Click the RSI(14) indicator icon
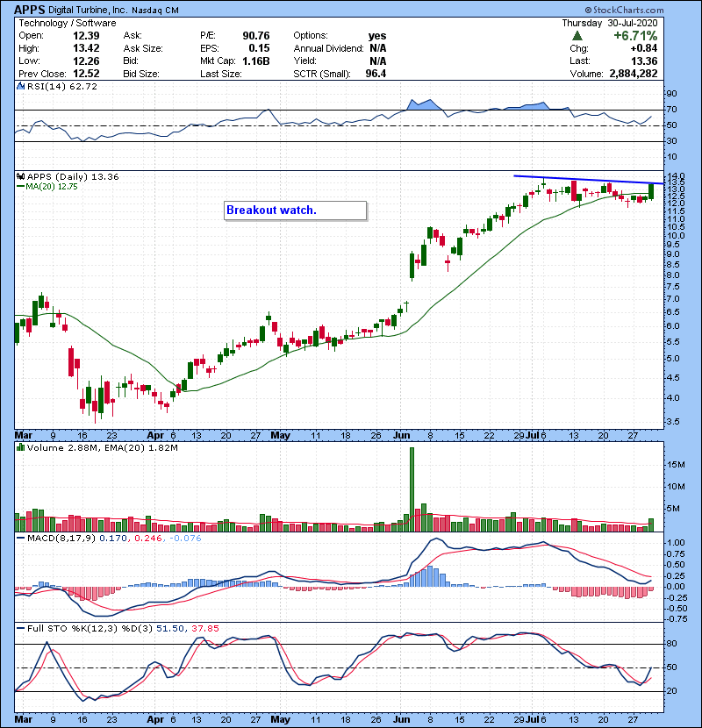The height and width of the screenshot is (728, 702). tap(20, 86)
